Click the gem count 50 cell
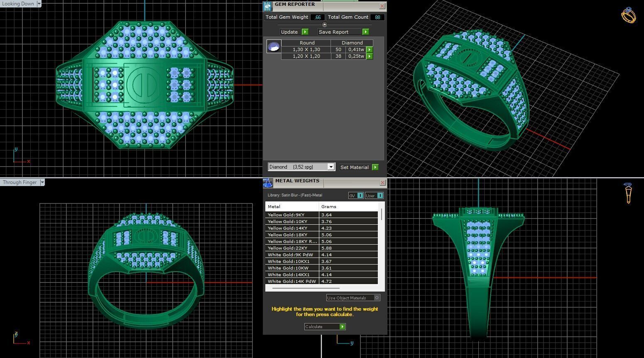Viewport: 644px width, 358px height. point(338,49)
